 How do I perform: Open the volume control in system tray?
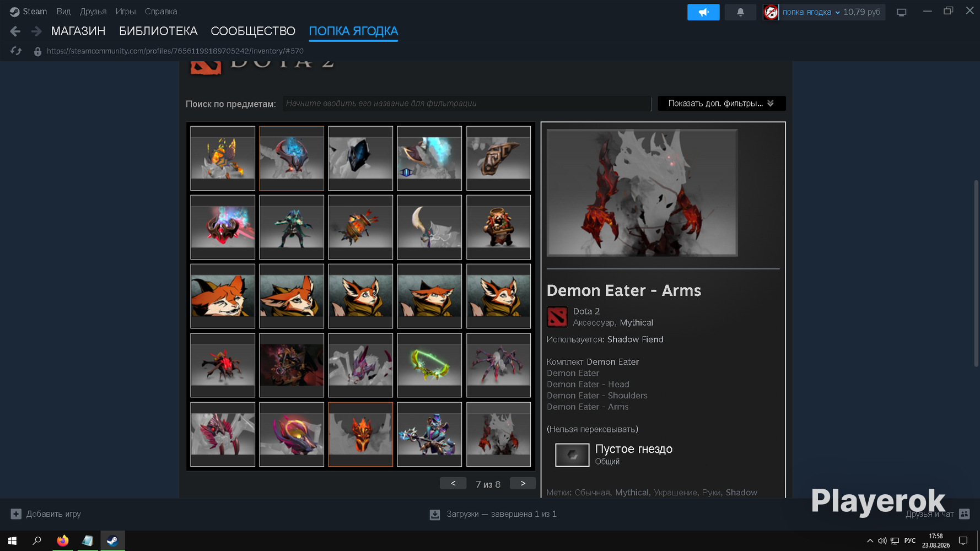tap(882, 541)
